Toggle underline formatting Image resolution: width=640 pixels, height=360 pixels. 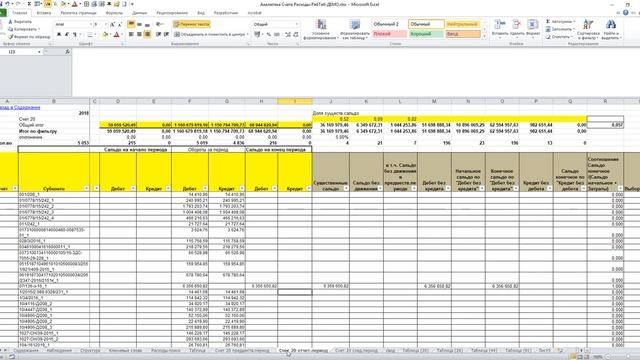tap(75, 35)
